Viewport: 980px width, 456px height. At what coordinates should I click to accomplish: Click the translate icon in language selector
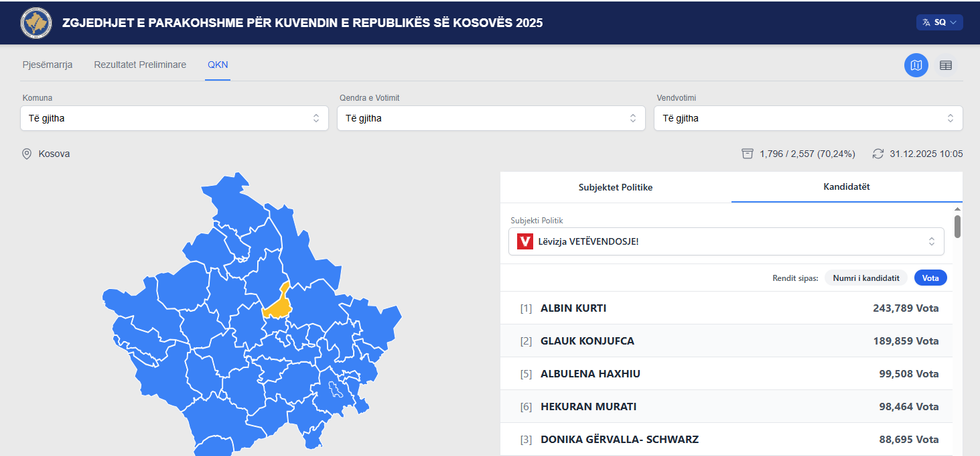[x=926, y=22]
